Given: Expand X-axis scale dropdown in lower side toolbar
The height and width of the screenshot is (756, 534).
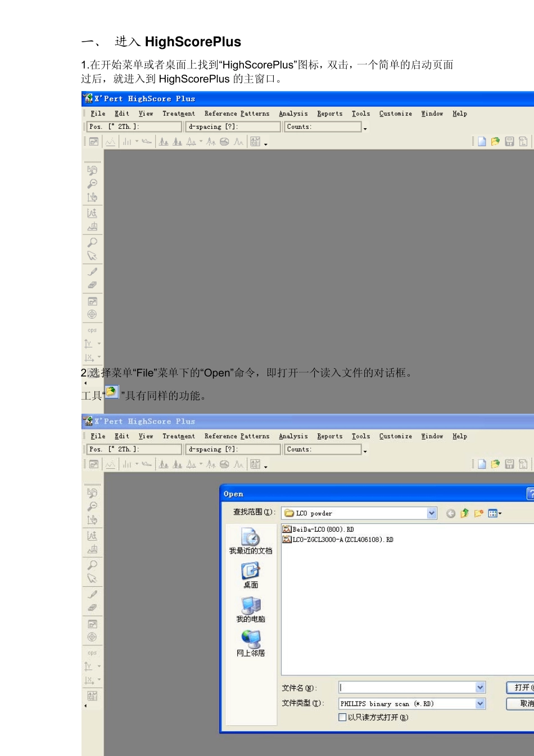Looking at the screenshot, I should click(99, 680).
